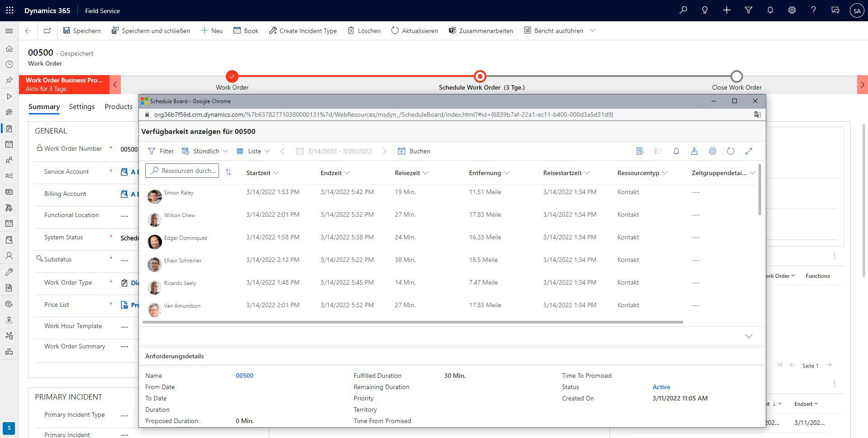Expand the Reisezeit column menu

pyautogui.click(x=425, y=173)
